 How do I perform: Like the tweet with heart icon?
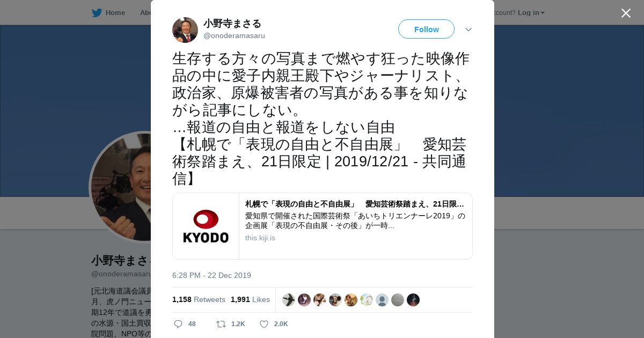point(264,324)
